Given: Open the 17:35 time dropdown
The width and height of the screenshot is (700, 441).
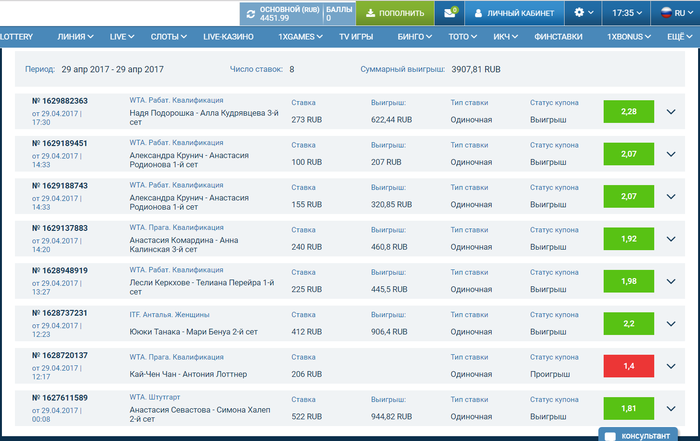Looking at the screenshot, I should click(627, 13).
